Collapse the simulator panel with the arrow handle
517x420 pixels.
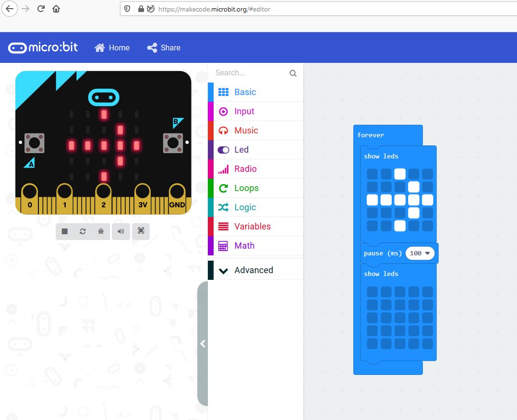(x=203, y=344)
